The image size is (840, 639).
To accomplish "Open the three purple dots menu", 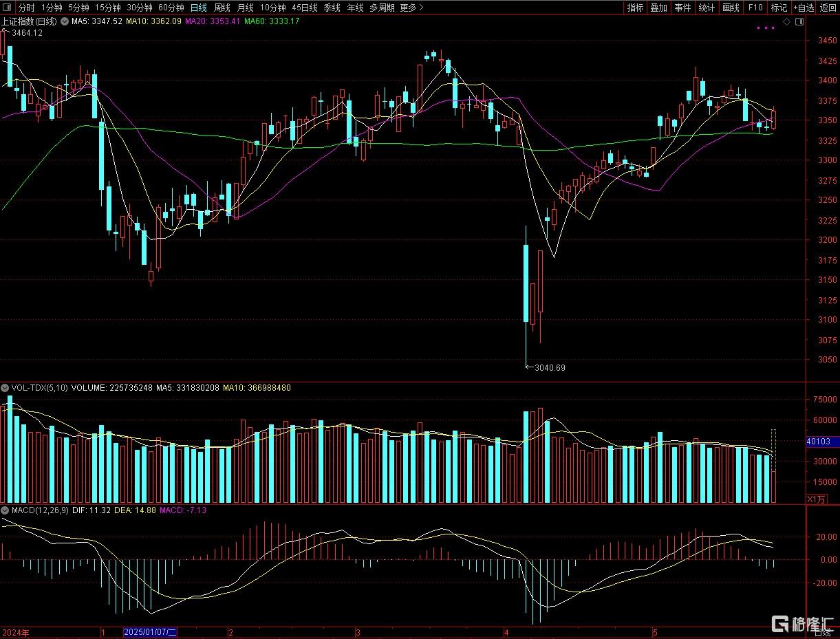I will 765,28.
